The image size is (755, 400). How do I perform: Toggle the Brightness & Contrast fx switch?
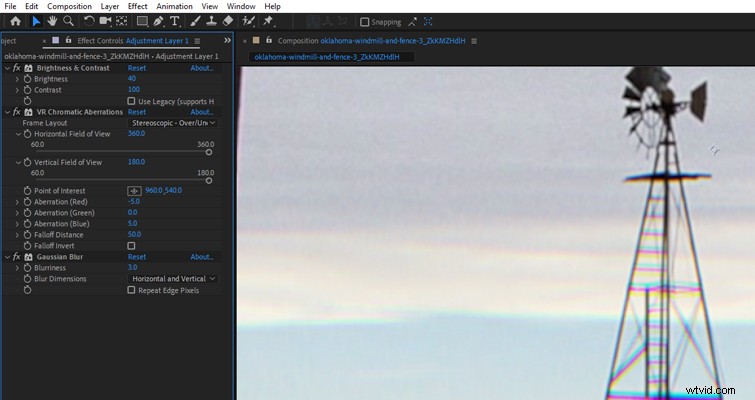(17, 68)
